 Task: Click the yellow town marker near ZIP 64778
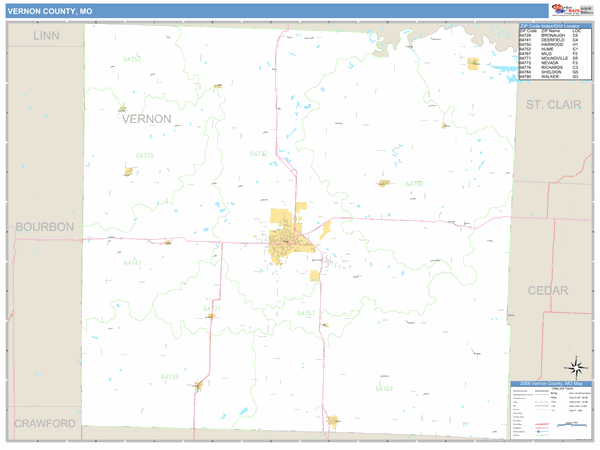[x=128, y=171]
